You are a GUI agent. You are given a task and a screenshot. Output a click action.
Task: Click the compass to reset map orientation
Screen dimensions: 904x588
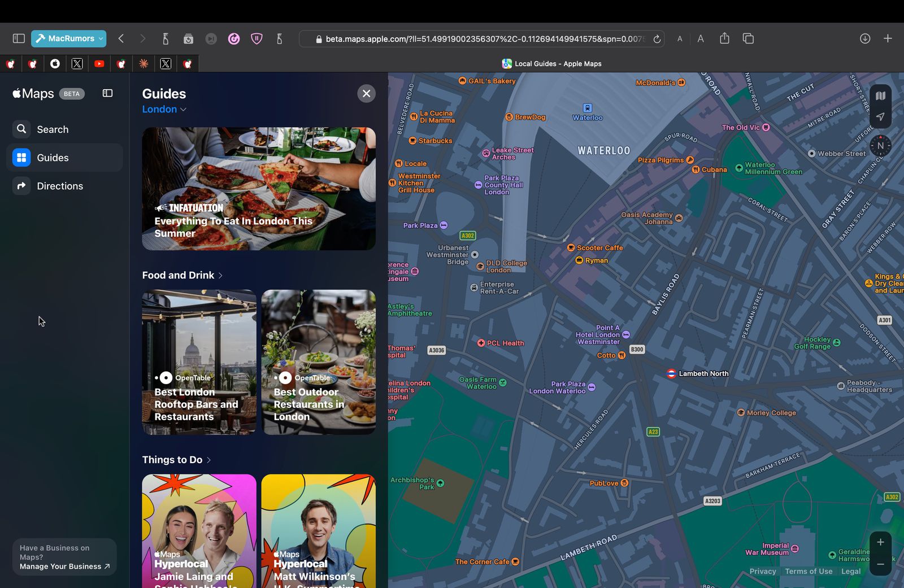tap(879, 146)
